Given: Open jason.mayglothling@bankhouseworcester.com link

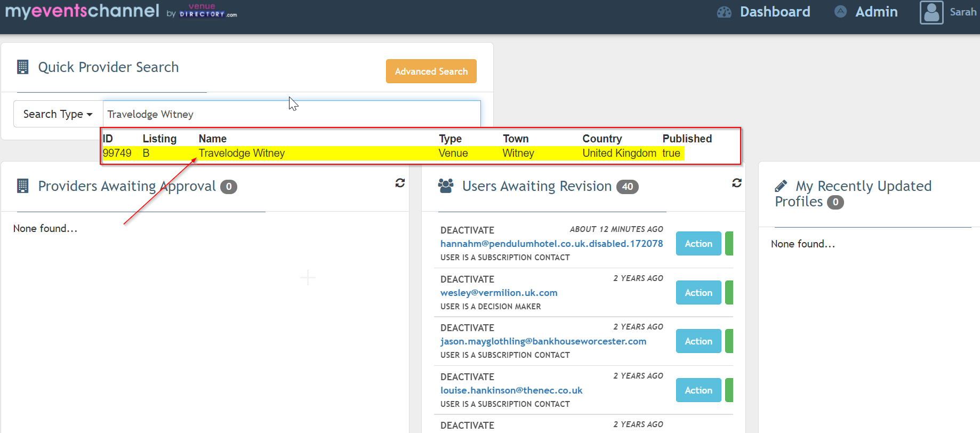Looking at the screenshot, I should pyautogui.click(x=543, y=341).
